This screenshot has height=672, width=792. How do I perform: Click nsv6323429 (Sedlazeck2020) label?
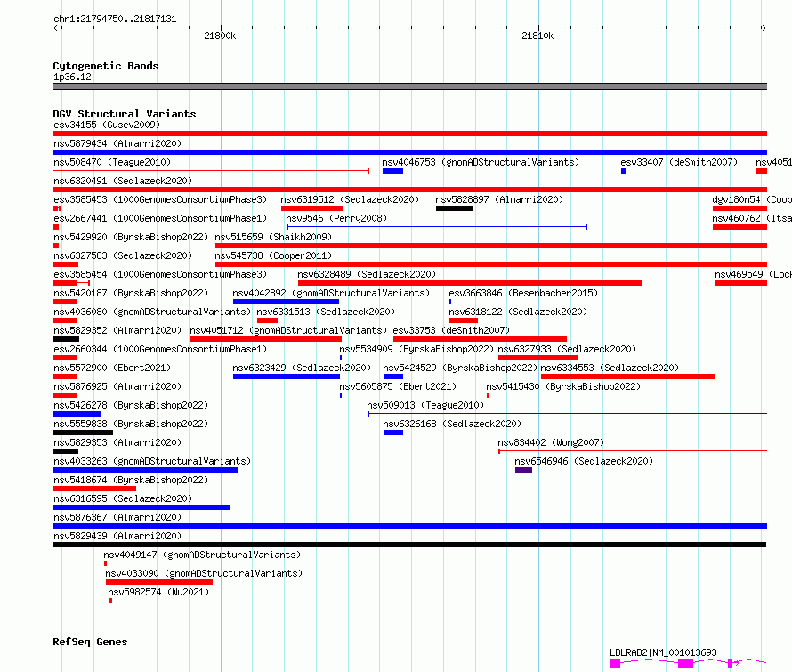pyautogui.click(x=302, y=368)
